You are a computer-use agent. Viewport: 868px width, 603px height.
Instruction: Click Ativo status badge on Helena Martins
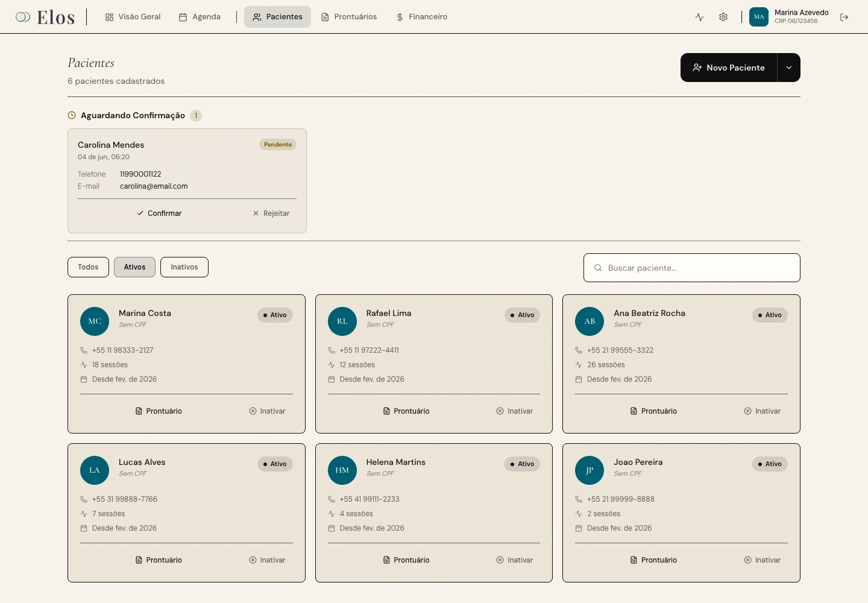[522, 464]
